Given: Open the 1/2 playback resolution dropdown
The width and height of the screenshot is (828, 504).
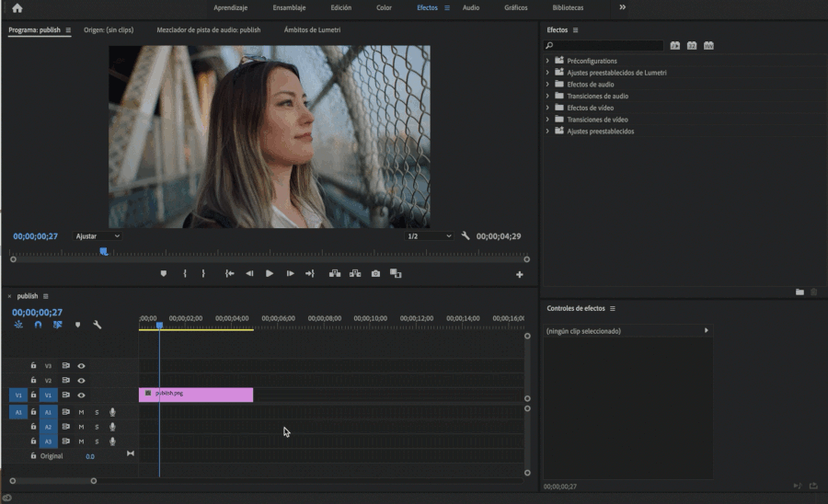Looking at the screenshot, I should point(429,236).
